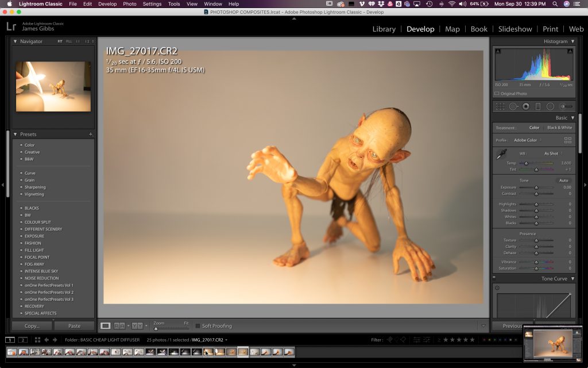Toggle highlight clipping indicator in histogram
This screenshot has height=368, width=588.
pos(570,51)
